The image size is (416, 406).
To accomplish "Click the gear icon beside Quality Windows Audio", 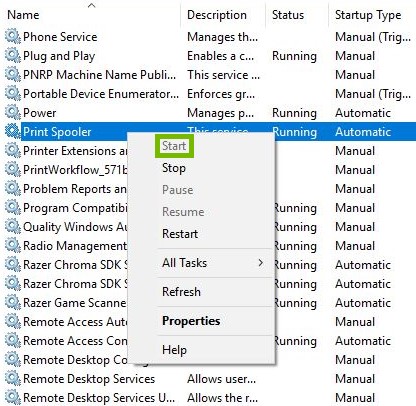I will point(13,226).
